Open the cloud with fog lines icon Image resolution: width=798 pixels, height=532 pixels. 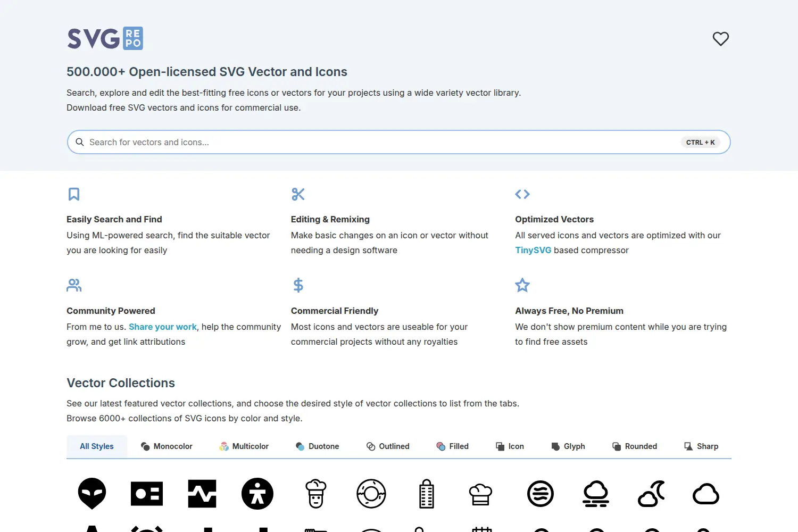tap(596, 494)
